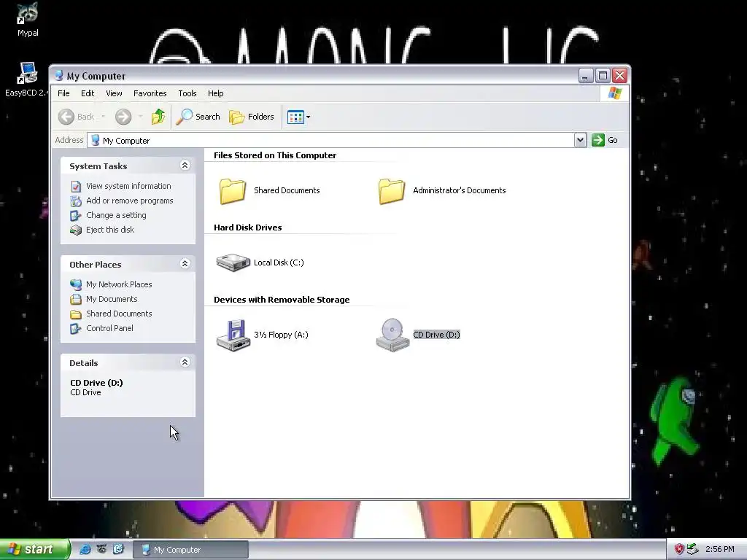Image resolution: width=747 pixels, height=560 pixels.
Task: Select the 3½ Floppy (A:) drive icon
Action: [233, 335]
